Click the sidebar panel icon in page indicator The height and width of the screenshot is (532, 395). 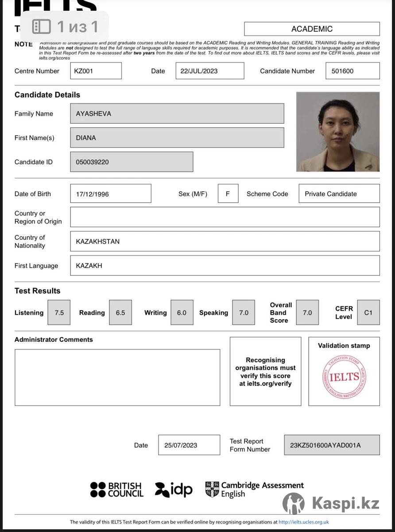(x=42, y=27)
